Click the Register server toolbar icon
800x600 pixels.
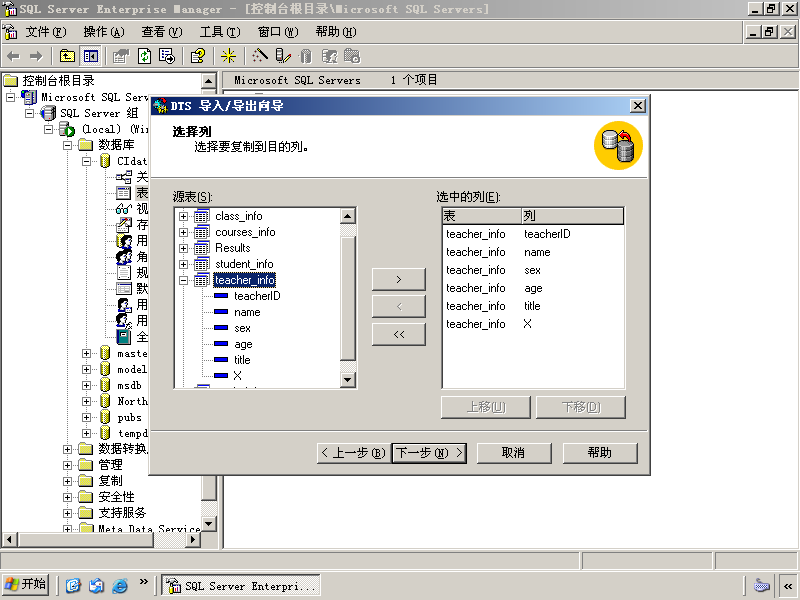click(283, 56)
